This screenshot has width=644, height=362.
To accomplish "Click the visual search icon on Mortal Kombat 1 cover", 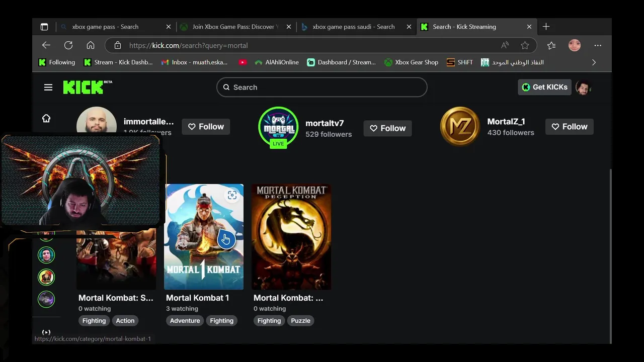I will pyautogui.click(x=232, y=195).
